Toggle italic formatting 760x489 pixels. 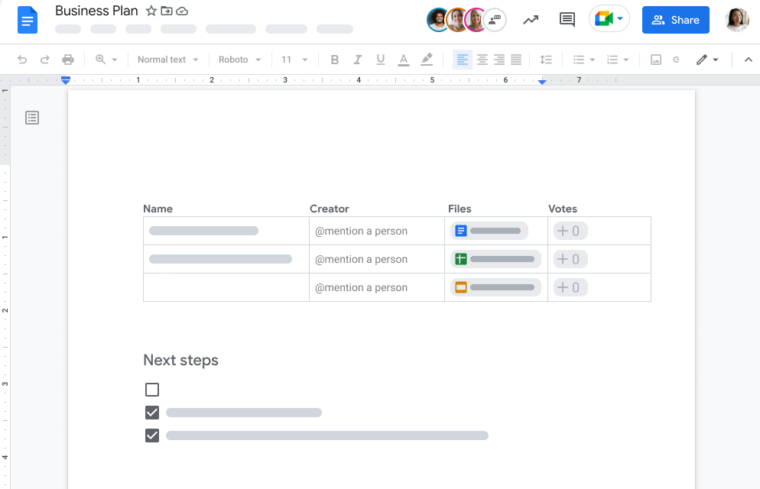[357, 60]
